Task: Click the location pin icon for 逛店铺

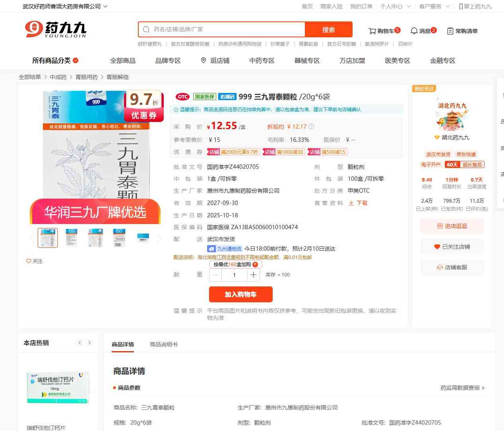Action: tap(204, 60)
